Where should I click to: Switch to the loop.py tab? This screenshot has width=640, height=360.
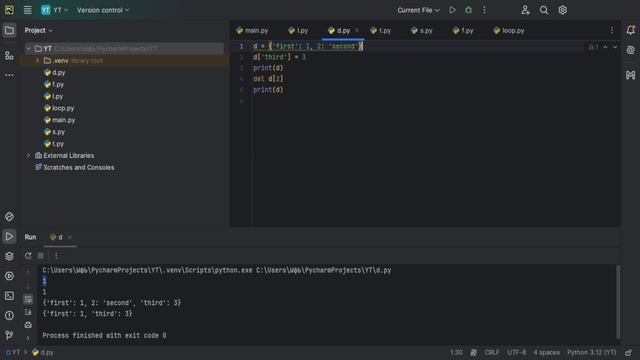tap(509, 31)
